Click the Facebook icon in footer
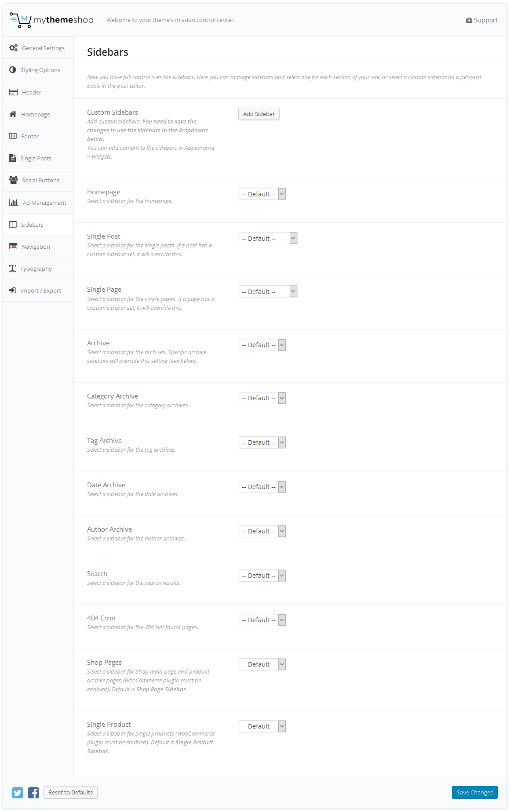Viewport: 510px width, 812px height. coord(33,793)
